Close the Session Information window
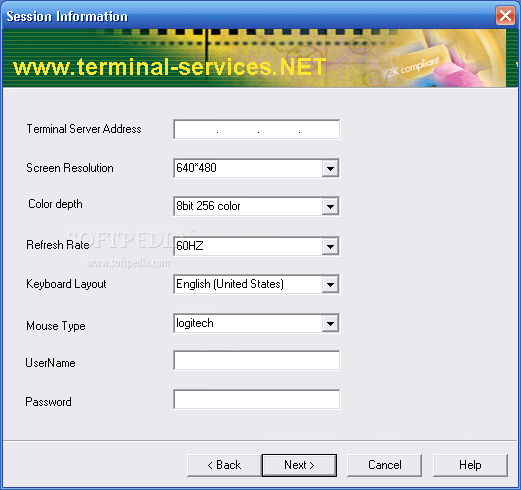 505,15
